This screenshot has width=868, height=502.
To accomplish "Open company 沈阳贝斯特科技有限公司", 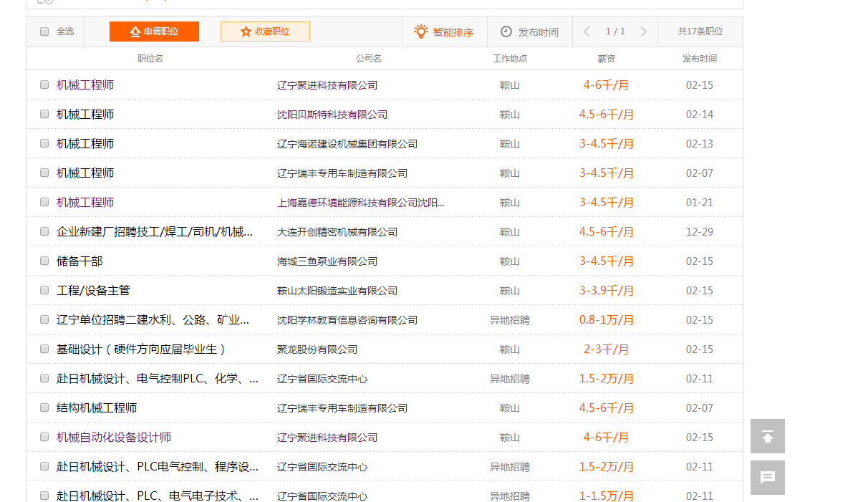I will tap(332, 115).
